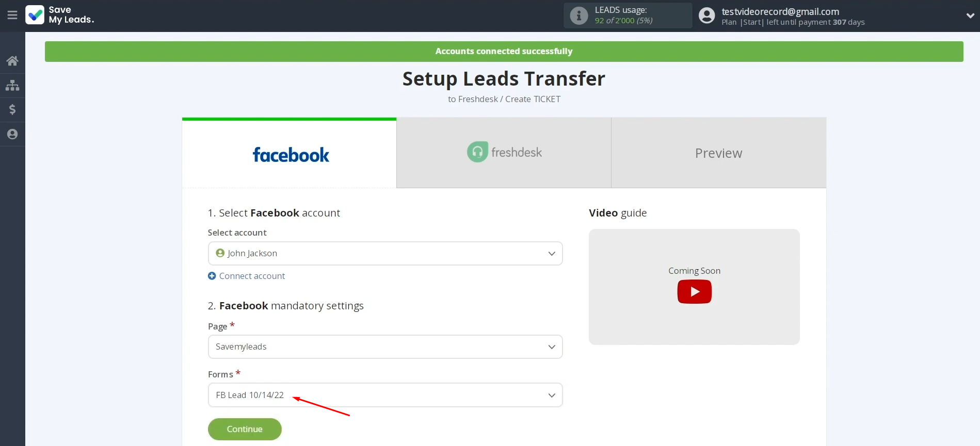Click the Save My Leads logo

click(60, 15)
